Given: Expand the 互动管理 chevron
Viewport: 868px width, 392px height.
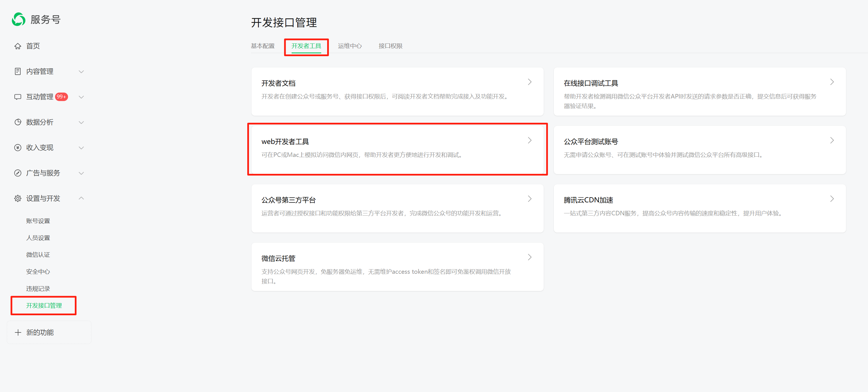Looking at the screenshot, I should pyautogui.click(x=81, y=97).
